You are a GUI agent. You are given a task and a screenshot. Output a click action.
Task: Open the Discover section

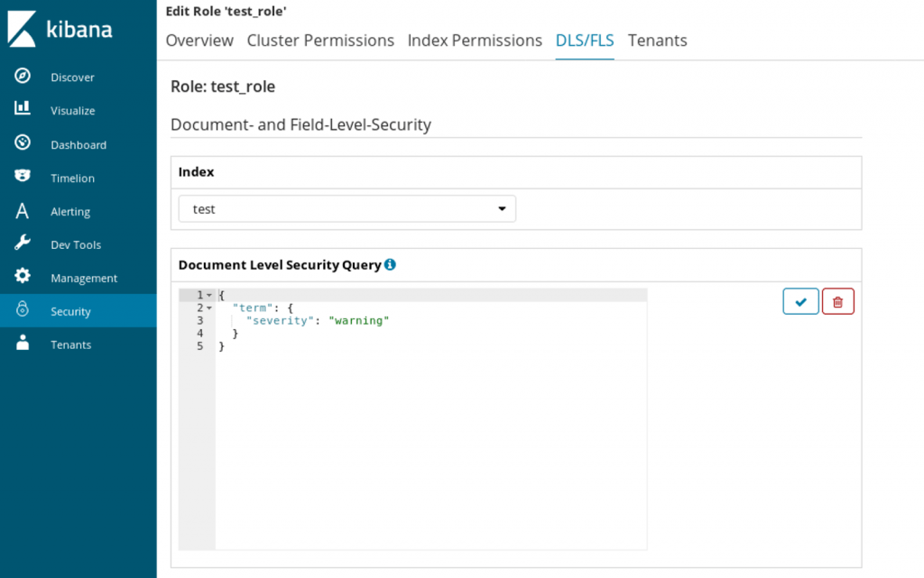(71, 77)
